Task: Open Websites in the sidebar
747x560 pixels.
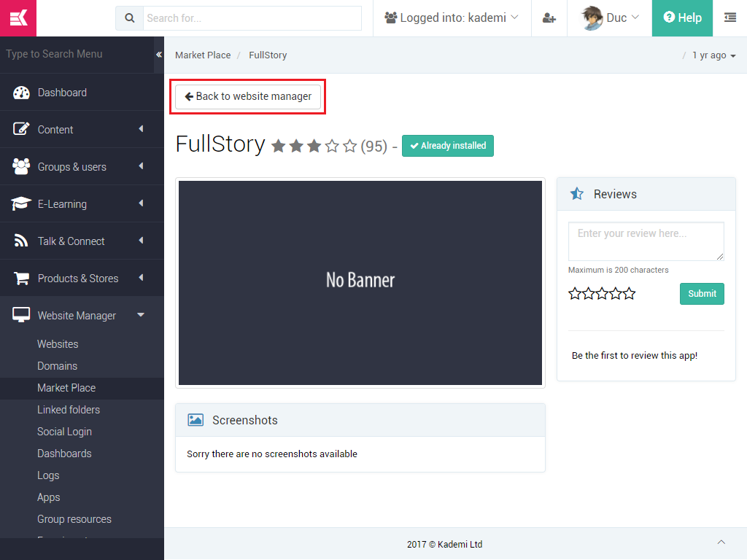Action: click(x=58, y=344)
